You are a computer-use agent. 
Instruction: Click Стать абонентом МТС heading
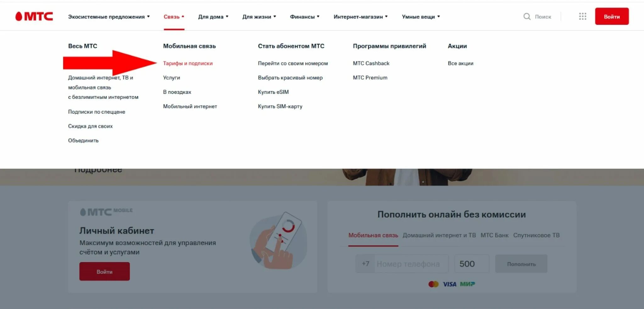(x=291, y=46)
